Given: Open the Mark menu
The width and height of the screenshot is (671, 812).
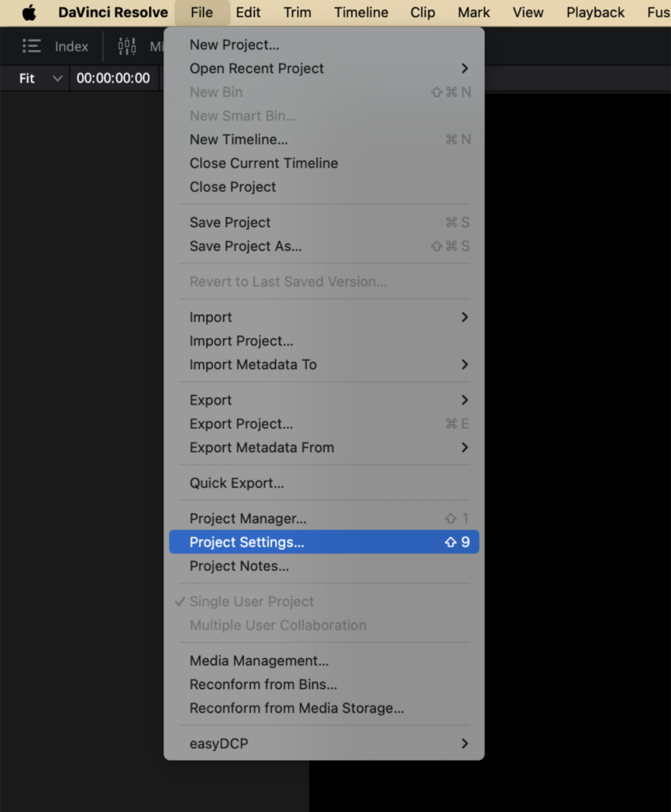Looking at the screenshot, I should coord(474,12).
